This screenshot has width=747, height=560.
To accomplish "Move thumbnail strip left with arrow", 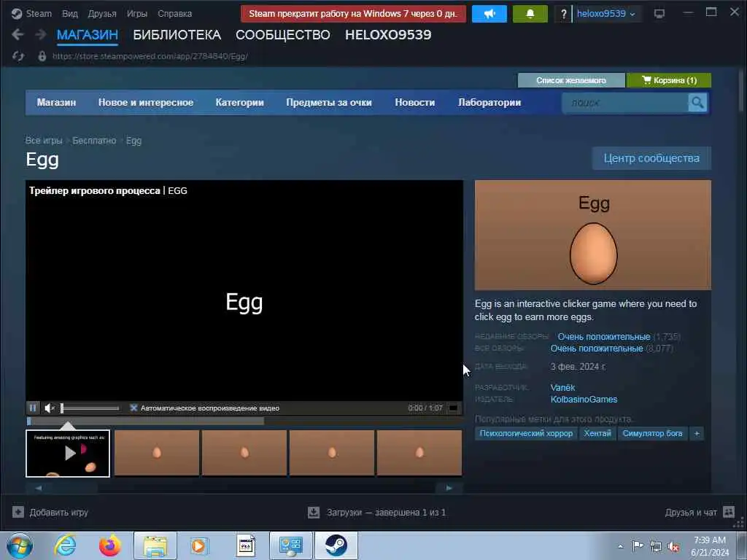I will [x=39, y=488].
